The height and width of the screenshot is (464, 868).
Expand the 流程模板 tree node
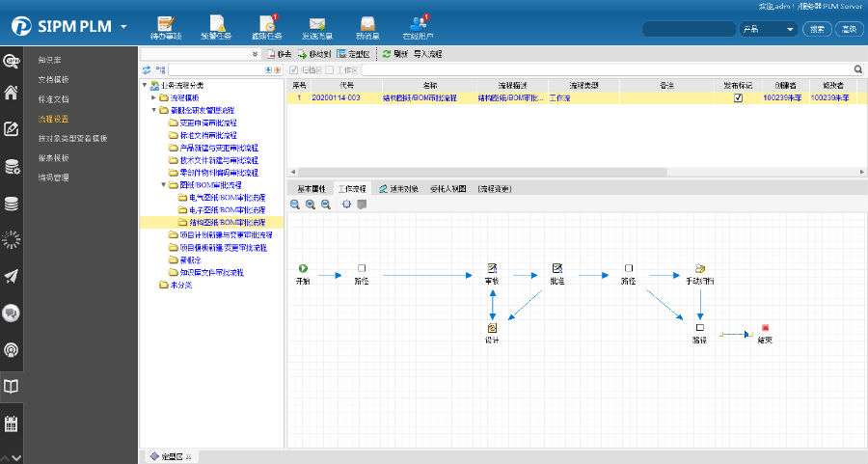[153, 97]
